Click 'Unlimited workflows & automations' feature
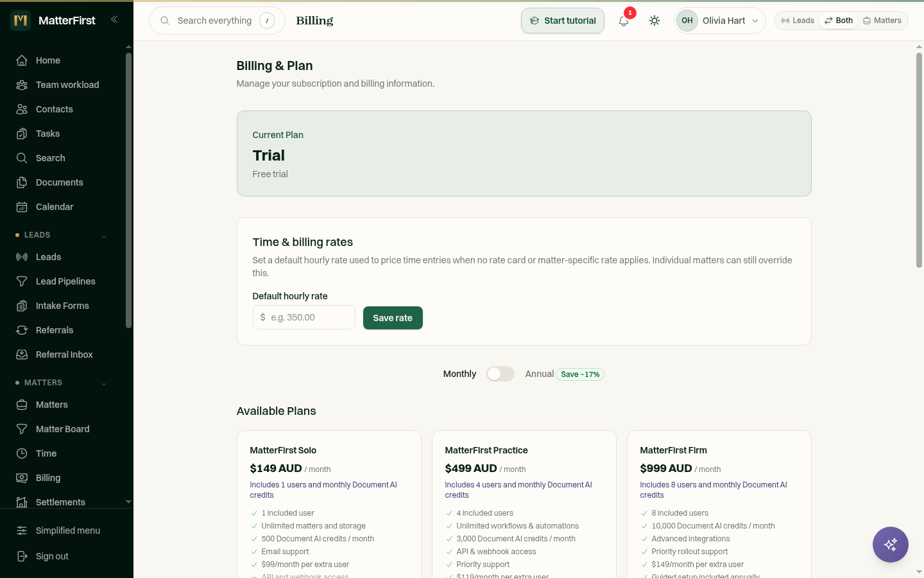Image resolution: width=924 pixels, height=578 pixels. tap(517, 526)
